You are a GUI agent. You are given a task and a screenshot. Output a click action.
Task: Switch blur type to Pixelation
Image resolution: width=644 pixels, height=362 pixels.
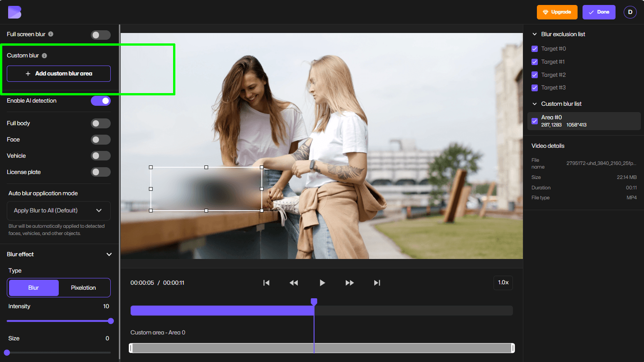point(84,288)
